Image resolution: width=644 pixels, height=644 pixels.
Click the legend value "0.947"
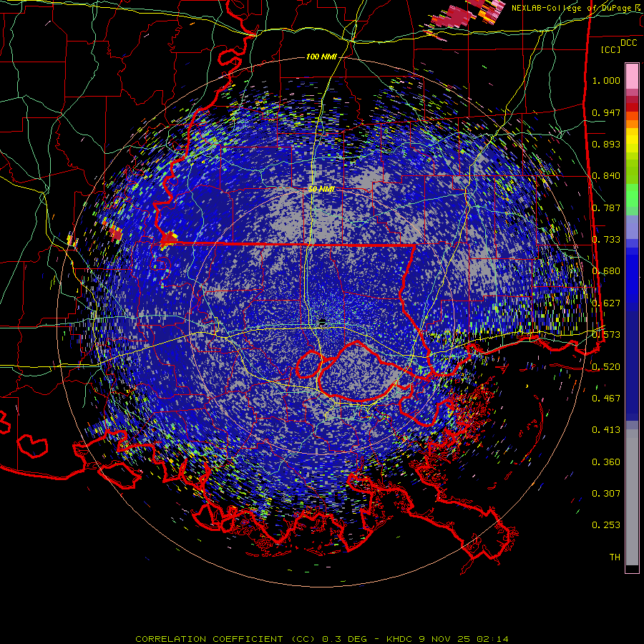coord(606,112)
